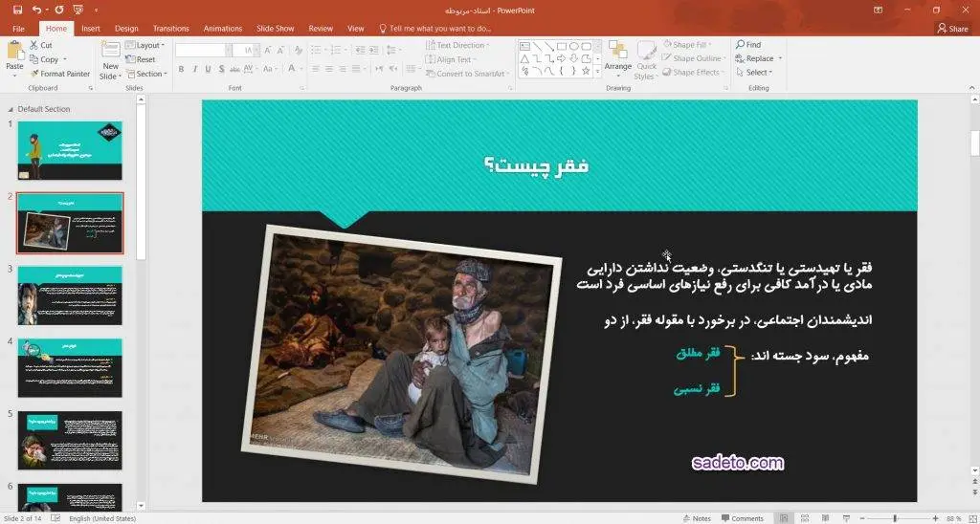Click Reset in Slides group

142,59
